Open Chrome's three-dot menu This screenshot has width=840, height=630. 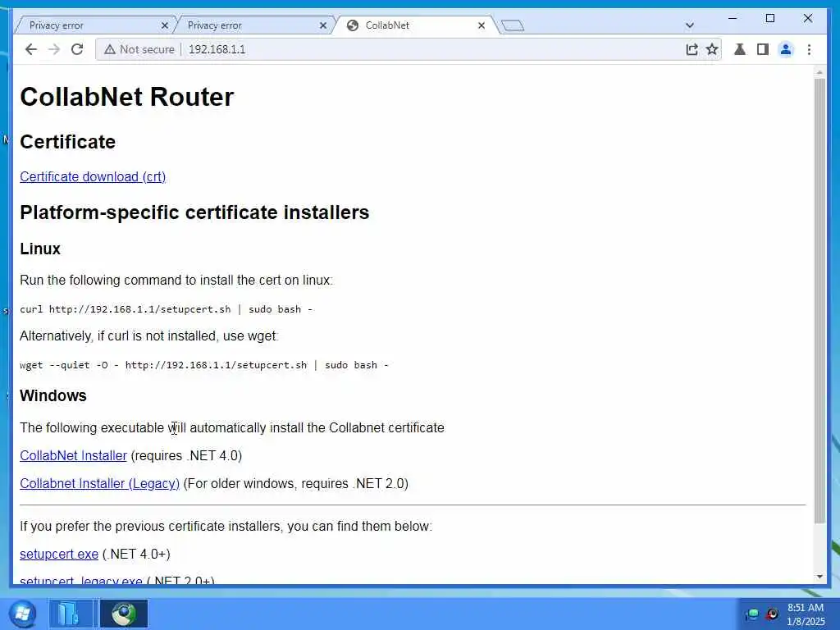809,49
